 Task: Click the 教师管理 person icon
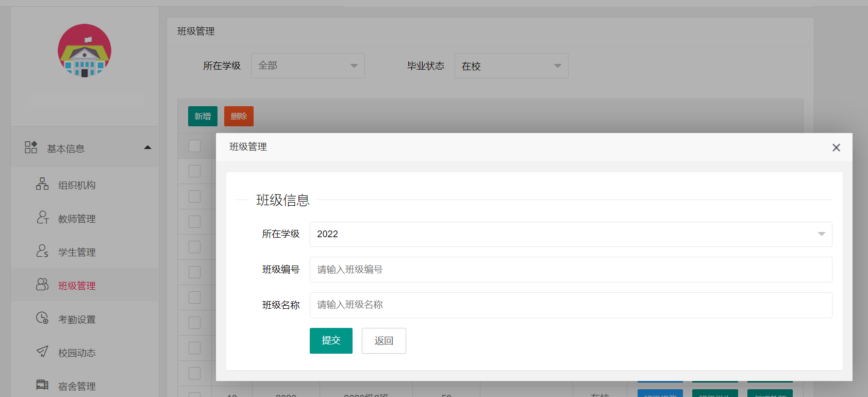pyautogui.click(x=42, y=218)
